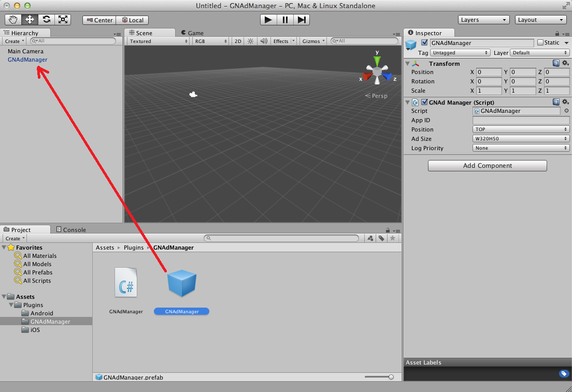Image resolution: width=572 pixels, height=392 pixels.
Task: Toggle 2D scene view
Action: pyautogui.click(x=238, y=41)
